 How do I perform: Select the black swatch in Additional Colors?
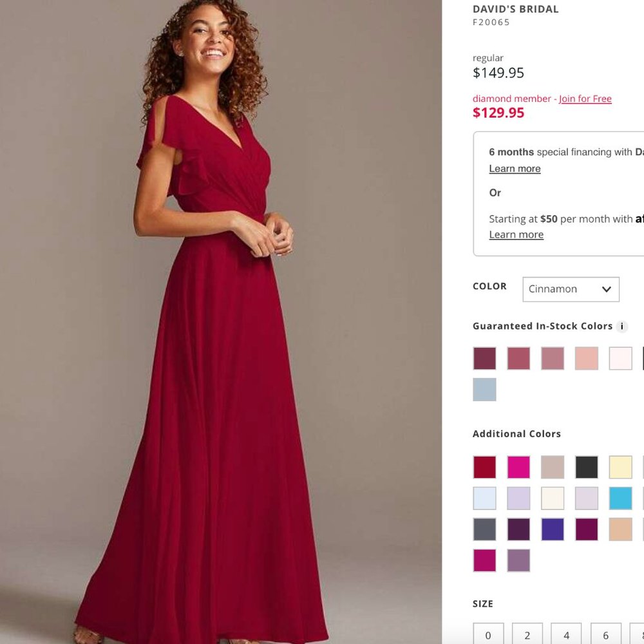pyautogui.click(x=587, y=467)
